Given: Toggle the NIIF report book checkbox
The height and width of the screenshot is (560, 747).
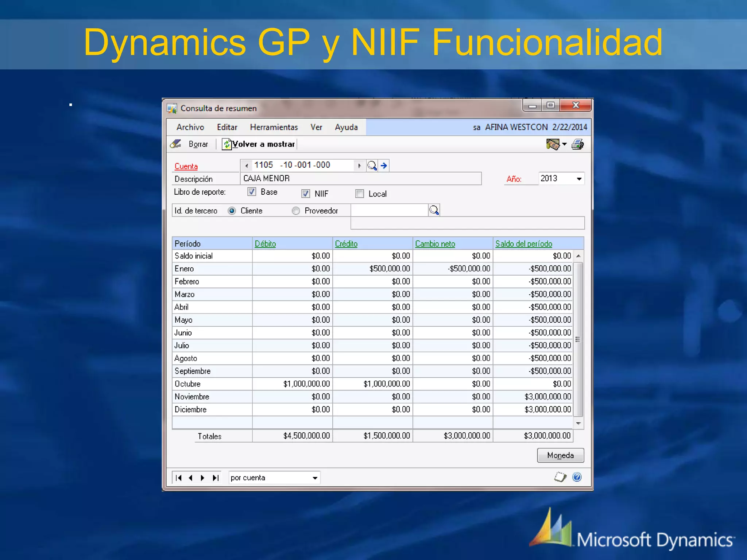Looking at the screenshot, I should (306, 194).
